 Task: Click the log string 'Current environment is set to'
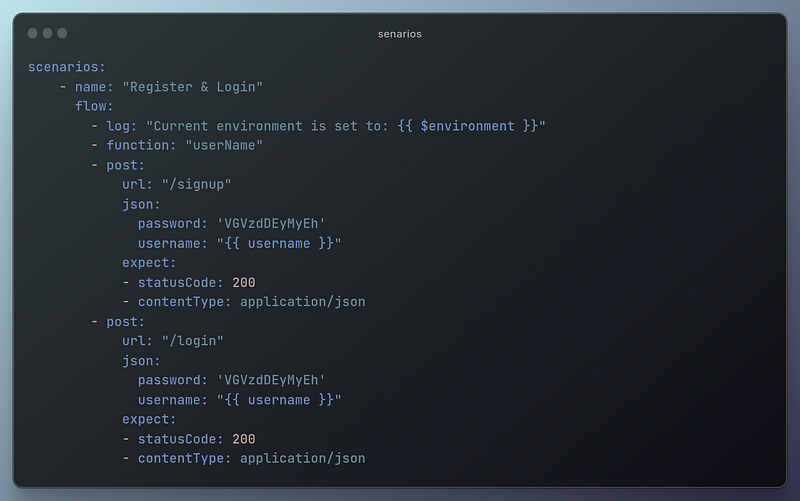[x=267, y=126]
